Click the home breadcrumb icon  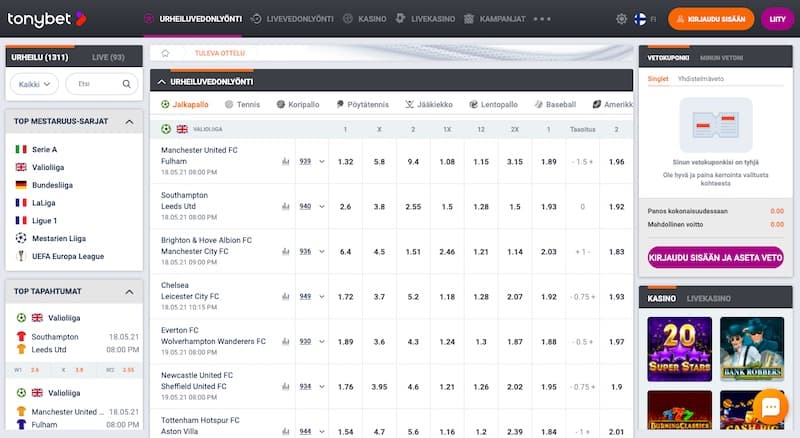pyautogui.click(x=165, y=53)
